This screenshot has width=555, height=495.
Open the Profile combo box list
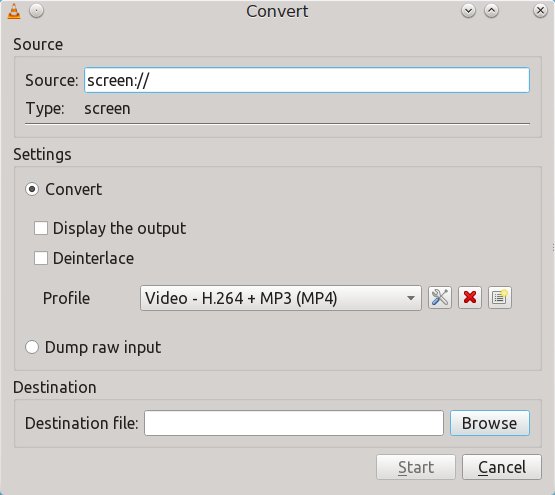pyautogui.click(x=281, y=298)
